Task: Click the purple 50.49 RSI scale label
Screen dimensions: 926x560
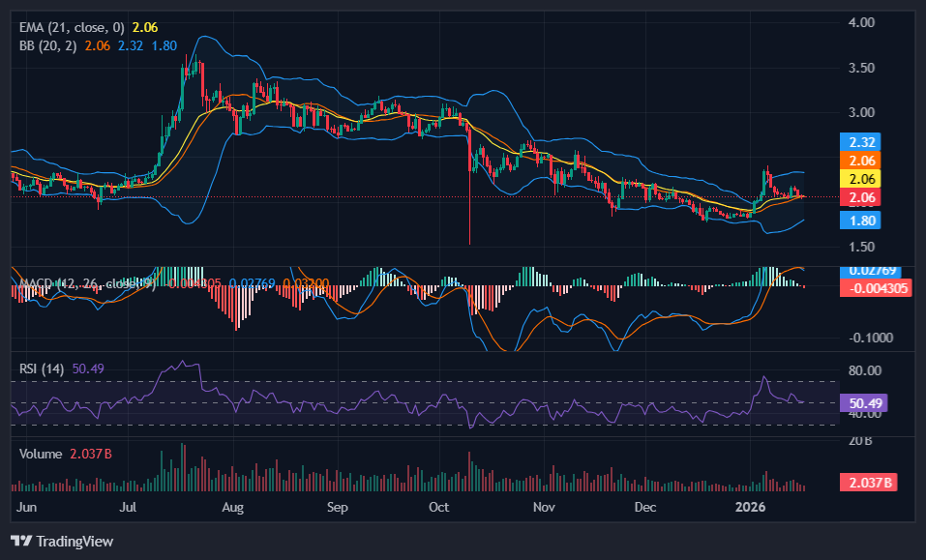Action: click(x=861, y=400)
